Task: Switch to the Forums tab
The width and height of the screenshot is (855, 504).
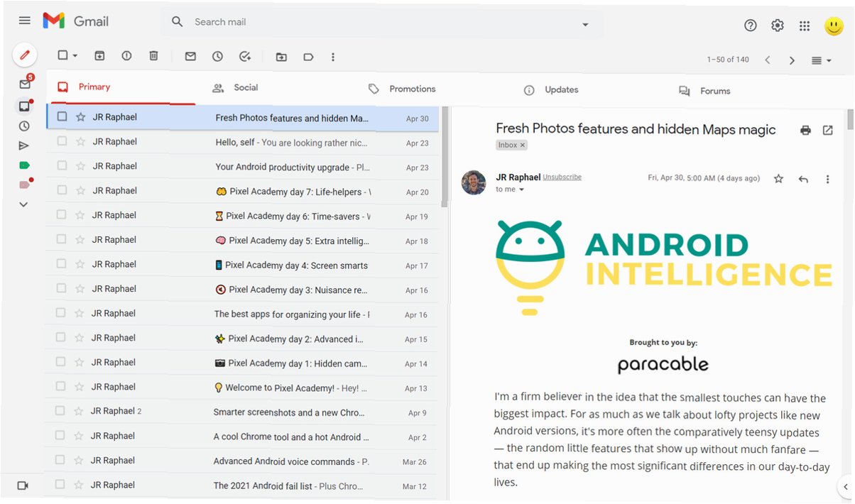Action: click(x=705, y=91)
